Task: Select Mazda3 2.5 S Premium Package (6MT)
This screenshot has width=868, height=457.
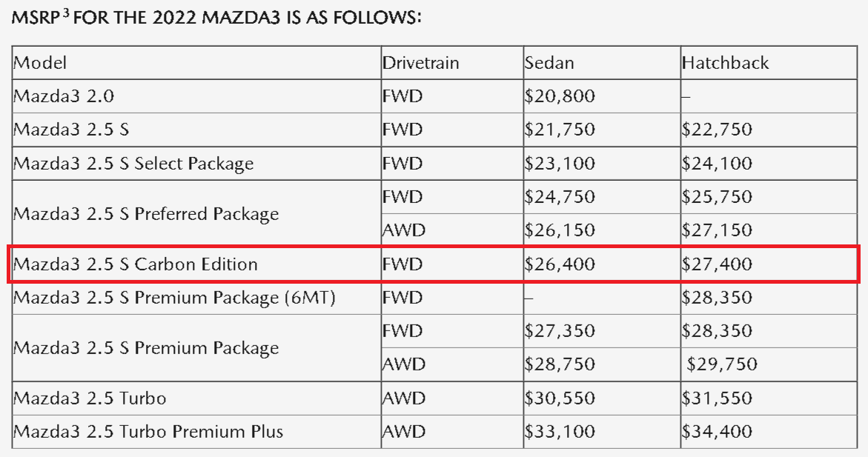Action: (x=174, y=298)
